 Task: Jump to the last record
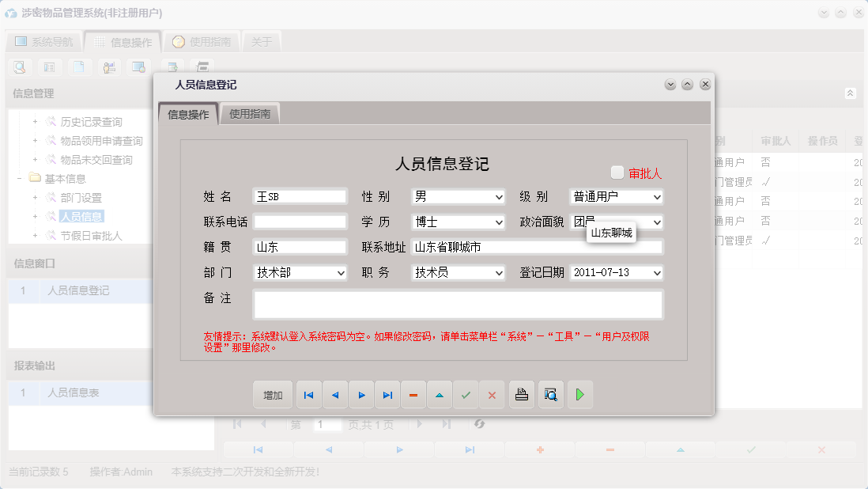click(x=387, y=395)
